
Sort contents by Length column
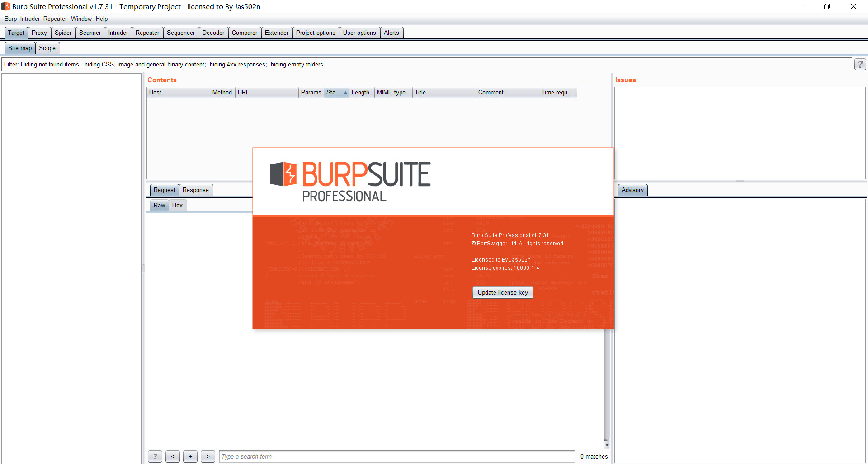pos(362,93)
